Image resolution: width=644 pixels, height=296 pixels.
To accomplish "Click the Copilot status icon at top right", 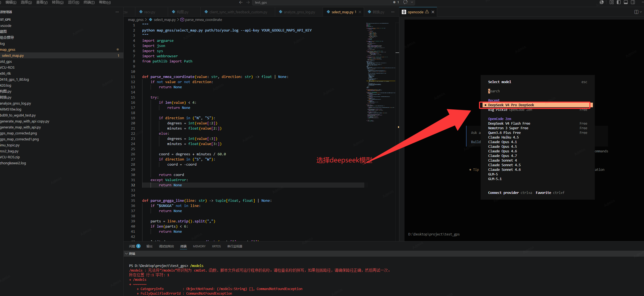I will point(601,2).
